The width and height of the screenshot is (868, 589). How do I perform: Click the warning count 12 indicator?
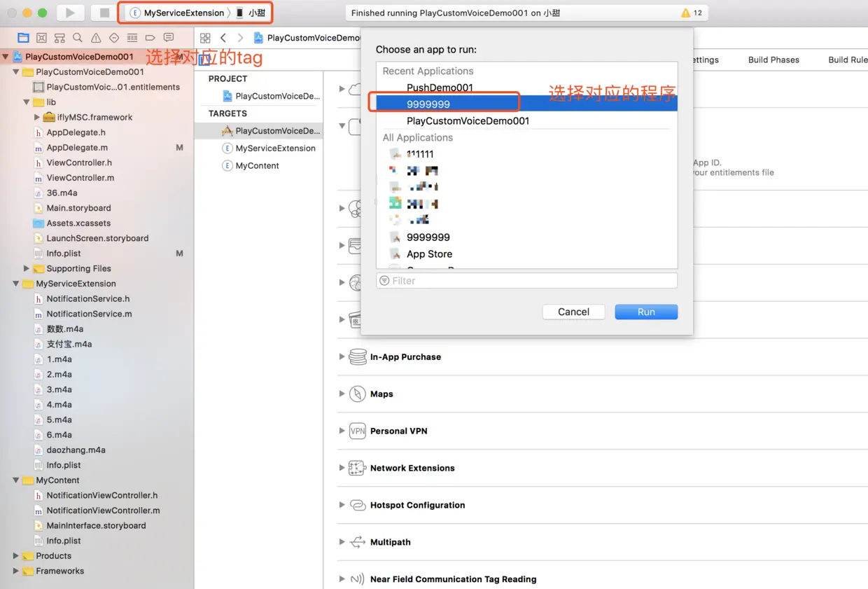pos(692,13)
